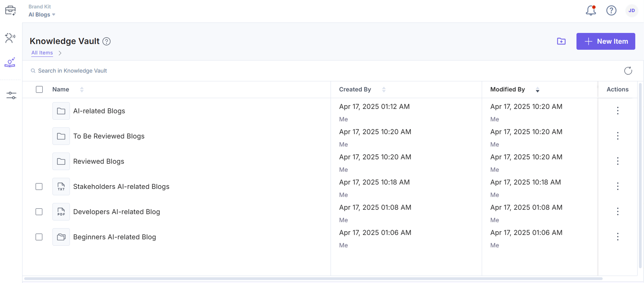The image size is (644, 283).
Task: Open the settings sliders sidebar icon
Action: [11, 95]
